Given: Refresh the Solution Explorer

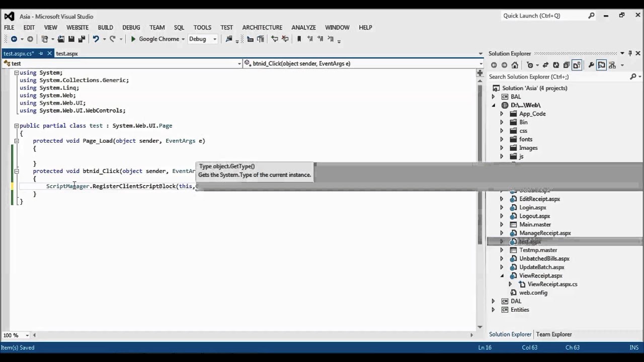Looking at the screenshot, I should click(556, 65).
